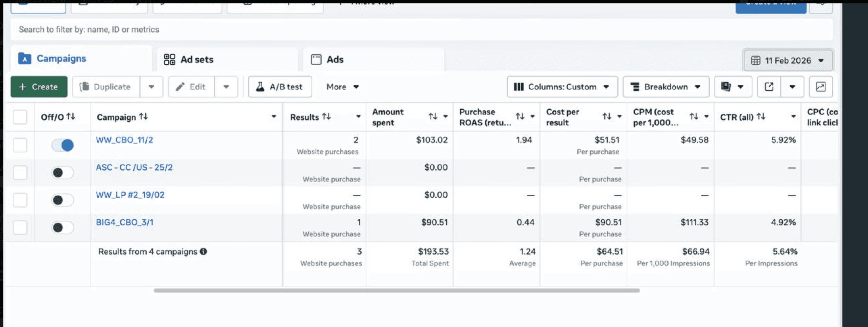
Task: Open the WW_CBO_11/2 campaign link
Action: coord(124,140)
